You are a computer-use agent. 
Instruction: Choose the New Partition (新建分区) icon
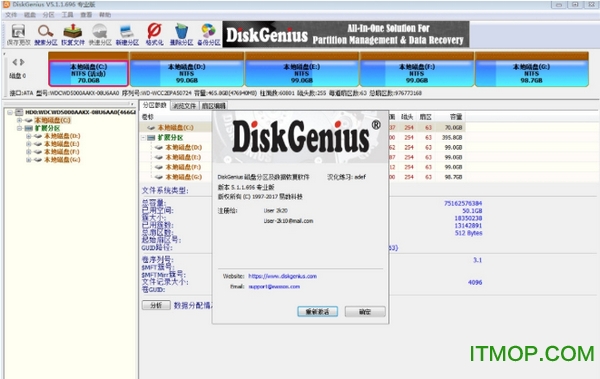pyautogui.click(x=127, y=34)
